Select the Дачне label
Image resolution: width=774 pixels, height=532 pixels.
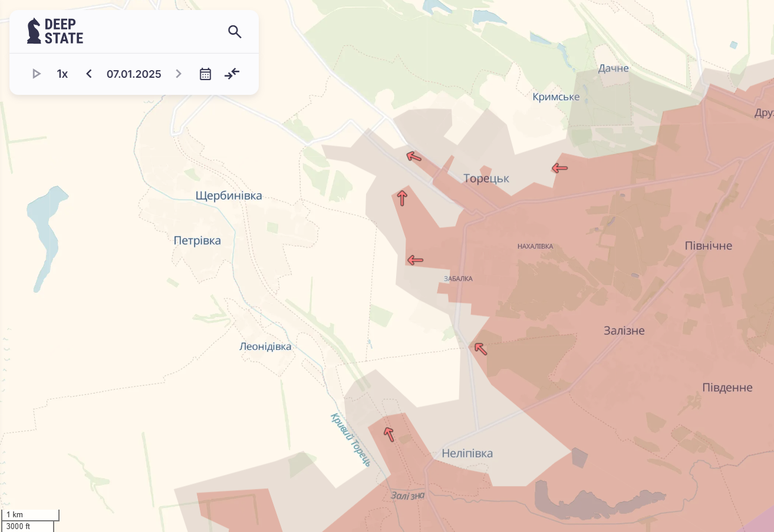point(614,68)
